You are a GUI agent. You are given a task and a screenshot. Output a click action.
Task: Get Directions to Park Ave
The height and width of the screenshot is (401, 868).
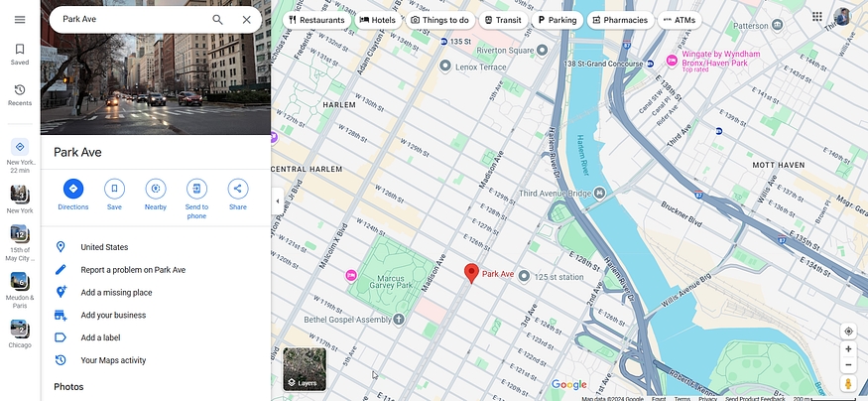pos(73,195)
